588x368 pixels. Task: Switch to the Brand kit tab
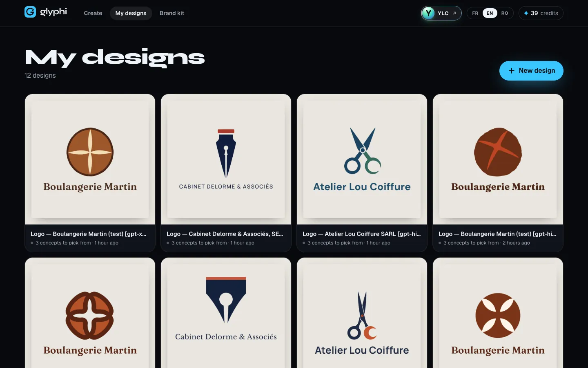tap(172, 13)
